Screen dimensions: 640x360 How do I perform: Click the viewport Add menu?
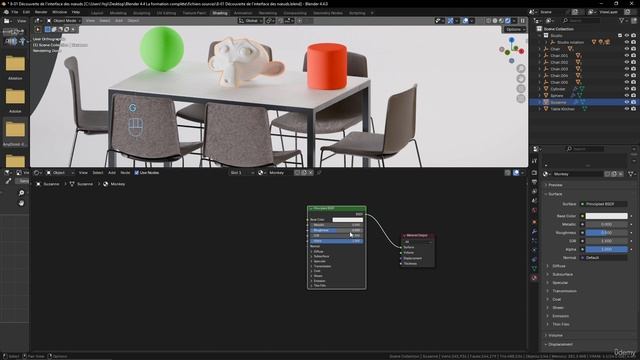click(119, 20)
